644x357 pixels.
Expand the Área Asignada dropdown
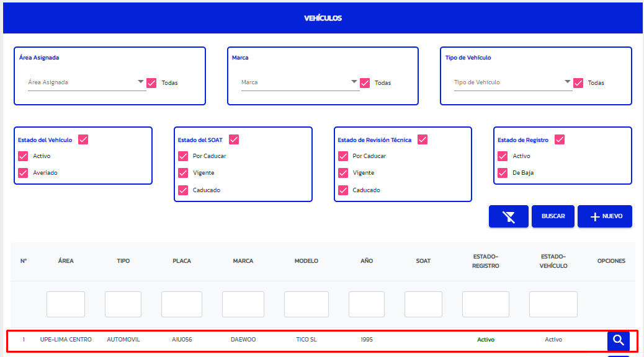(141, 82)
